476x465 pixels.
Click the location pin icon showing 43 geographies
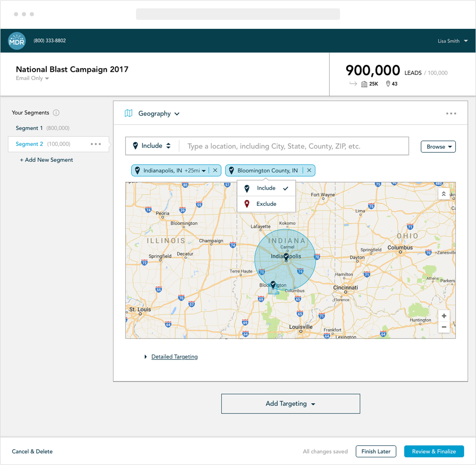[x=388, y=84]
